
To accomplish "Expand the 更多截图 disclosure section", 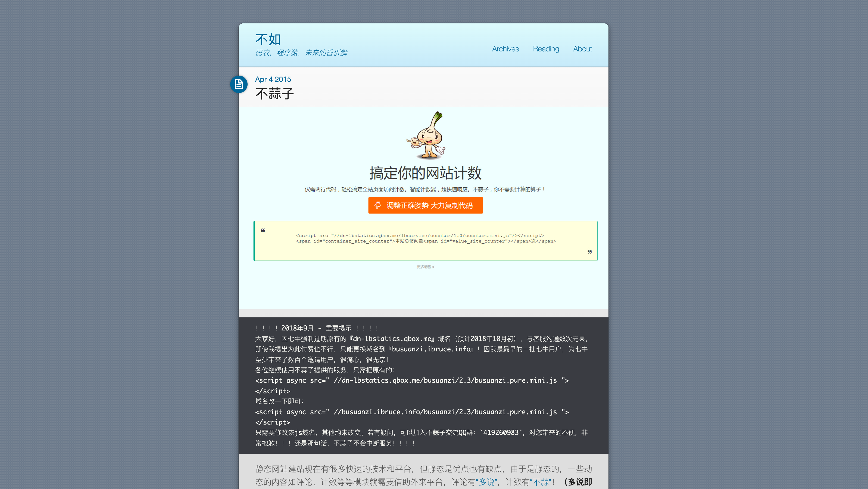I will pyautogui.click(x=426, y=267).
